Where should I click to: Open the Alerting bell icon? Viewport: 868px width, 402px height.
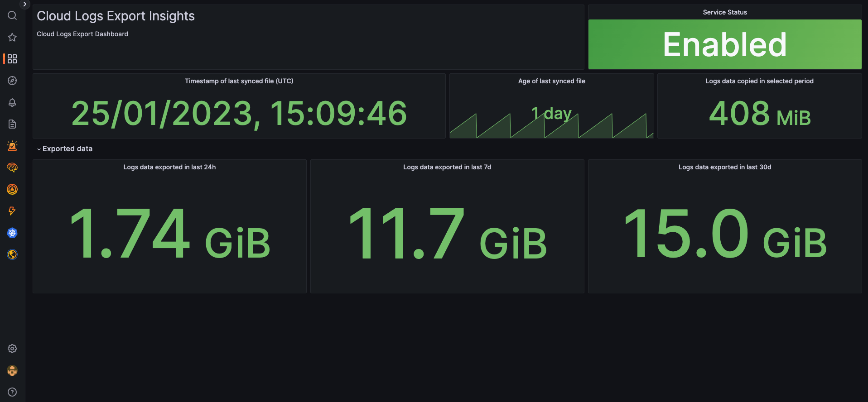(12, 102)
